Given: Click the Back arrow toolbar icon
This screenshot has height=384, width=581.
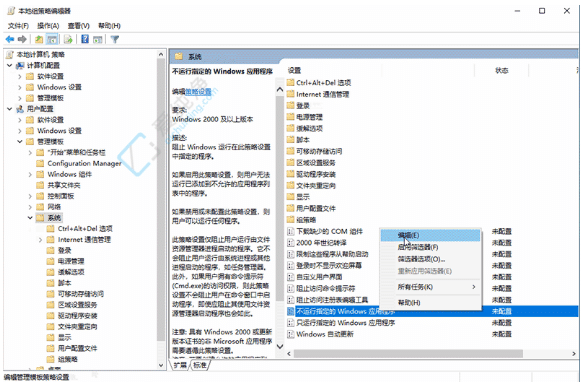Looking at the screenshot, I should coord(10,39).
